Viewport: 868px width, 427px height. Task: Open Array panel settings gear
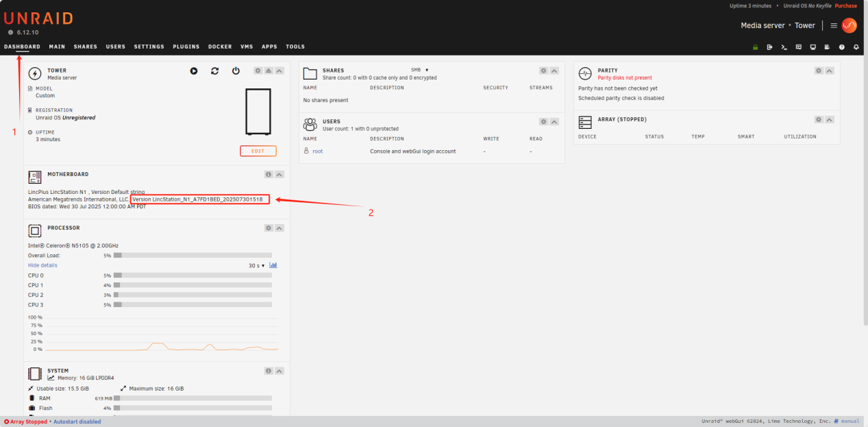point(819,119)
